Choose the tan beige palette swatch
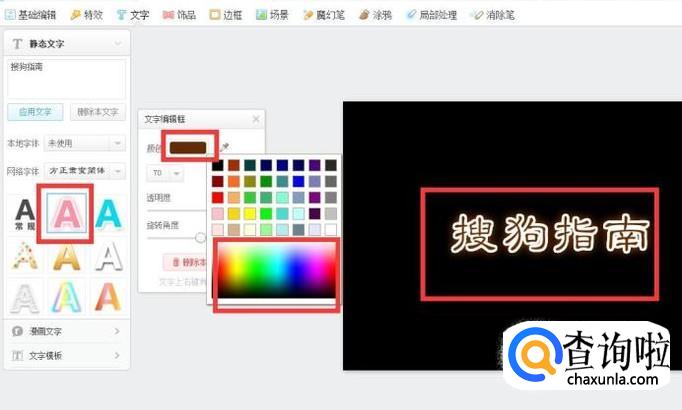The height and width of the screenshot is (410, 682). 234,230
